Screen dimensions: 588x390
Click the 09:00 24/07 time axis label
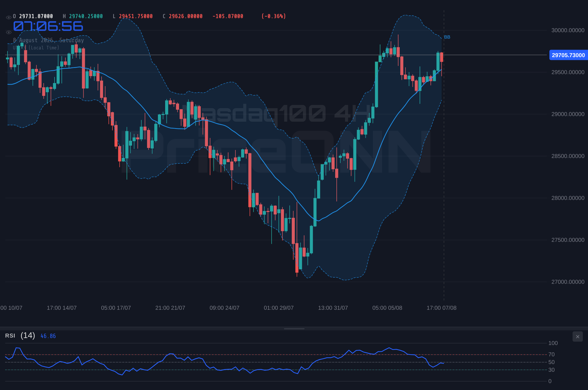(225, 308)
